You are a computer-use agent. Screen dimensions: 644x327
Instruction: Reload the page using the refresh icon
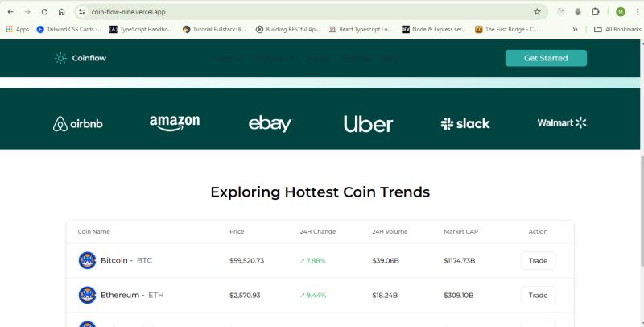coord(44,12)
